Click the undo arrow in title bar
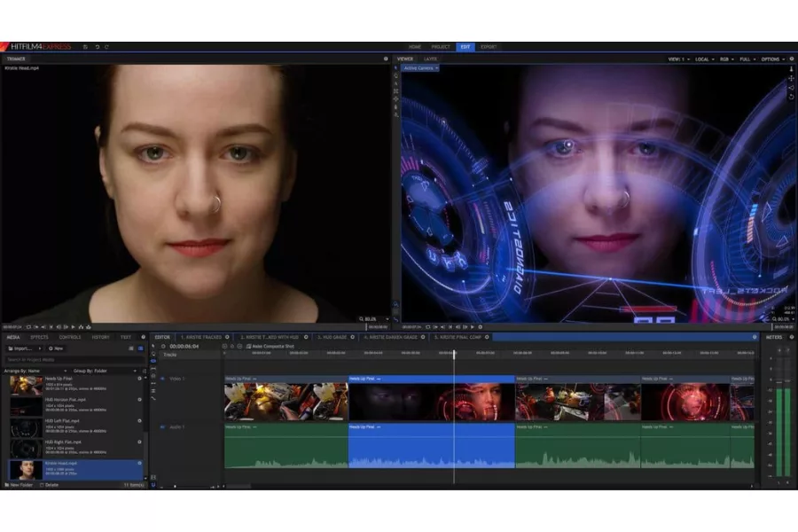 click(97, 47)
